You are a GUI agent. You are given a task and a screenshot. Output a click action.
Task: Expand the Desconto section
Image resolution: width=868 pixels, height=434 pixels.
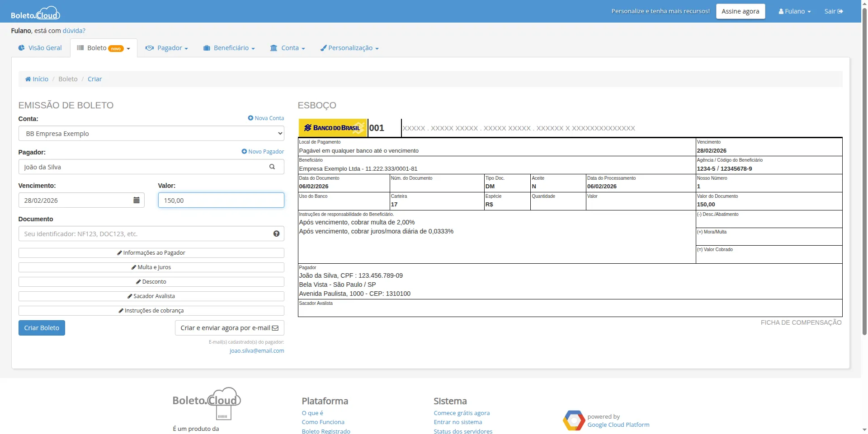click(x=151, y=282)
